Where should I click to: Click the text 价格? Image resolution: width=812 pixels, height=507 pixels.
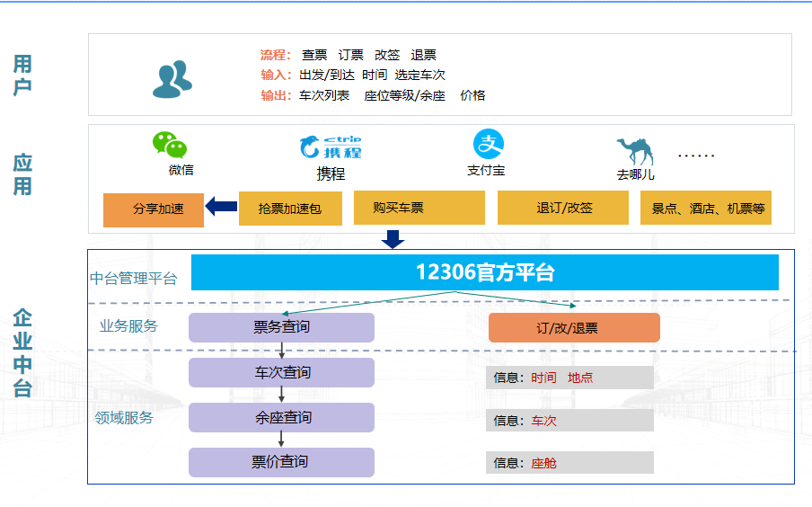pos(472,95)
